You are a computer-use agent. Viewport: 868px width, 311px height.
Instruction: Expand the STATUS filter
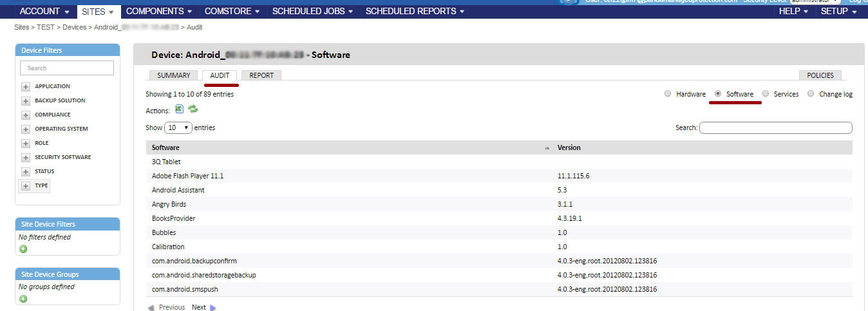pos(26,172)
